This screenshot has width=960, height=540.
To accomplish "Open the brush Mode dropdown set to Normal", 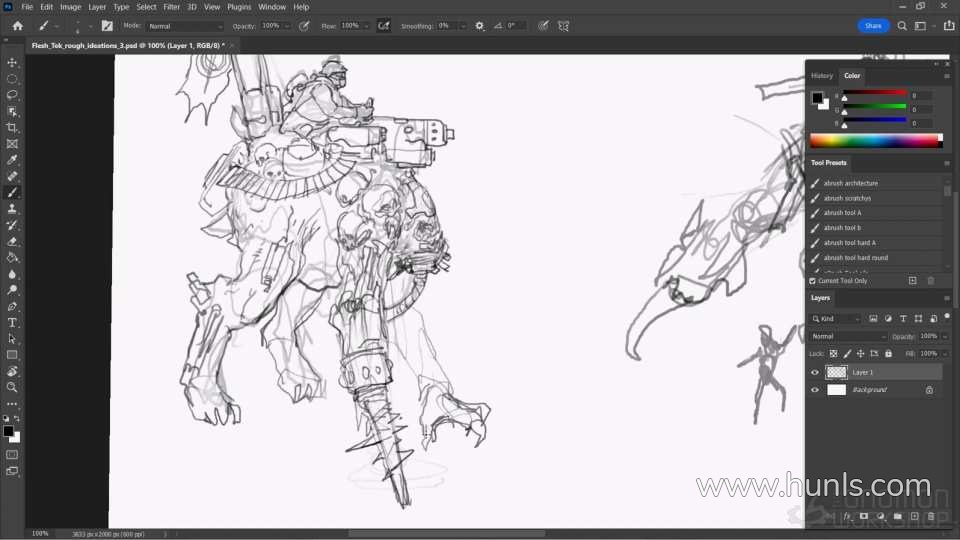I will click(x=186, y=26).
